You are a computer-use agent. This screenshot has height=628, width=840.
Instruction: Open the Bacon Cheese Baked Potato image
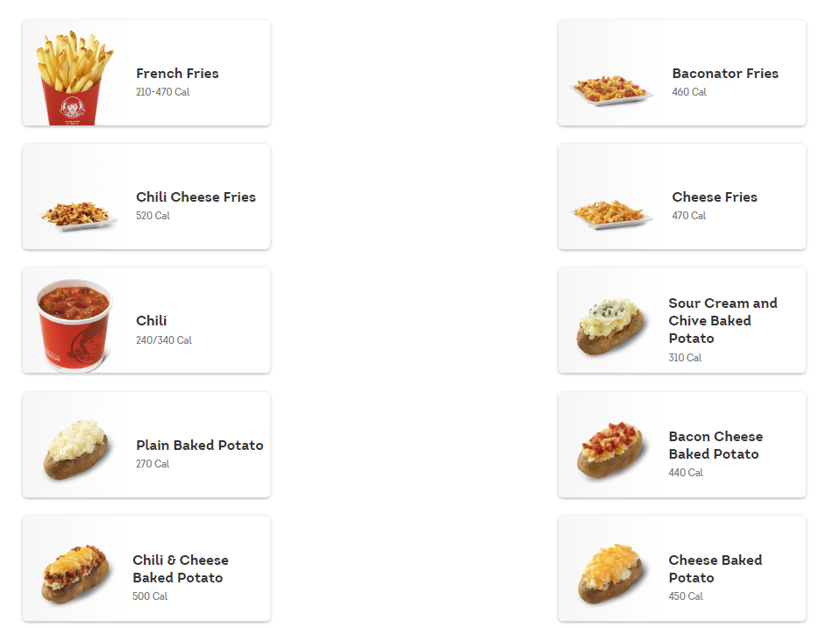click(609, 450)
